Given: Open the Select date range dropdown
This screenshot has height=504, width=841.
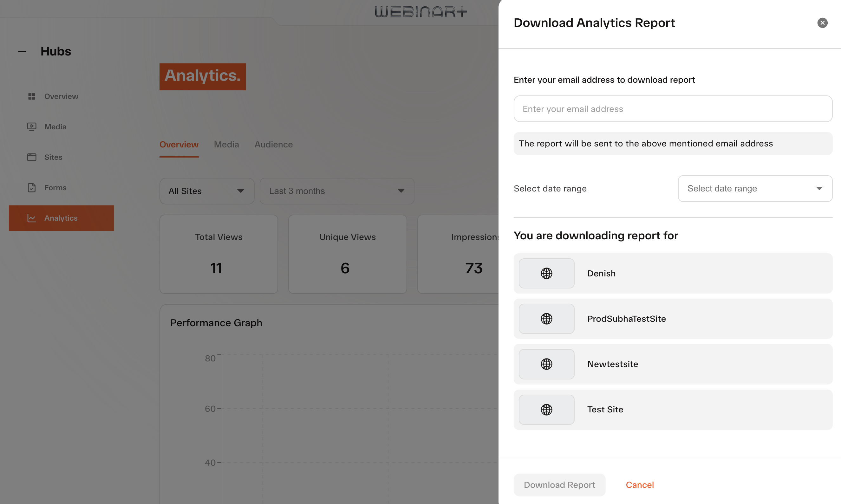Looking at the screenshot, I should [755, 189].
